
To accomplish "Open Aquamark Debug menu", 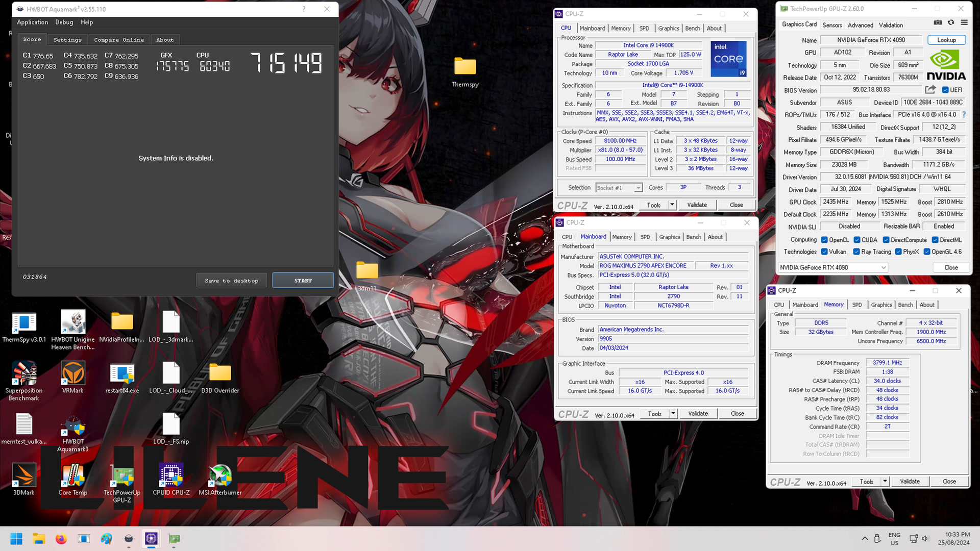I will (x=64, y=22).
